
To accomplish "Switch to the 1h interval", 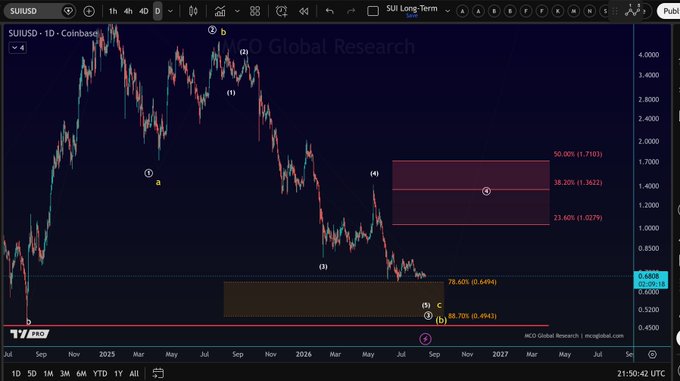I will tap(113, 11).
